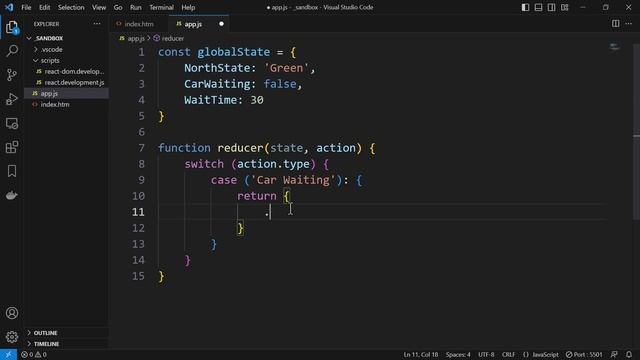Open the Explorer view in activity bar
This screenshot has width=640, height=360.
[12, 27]
